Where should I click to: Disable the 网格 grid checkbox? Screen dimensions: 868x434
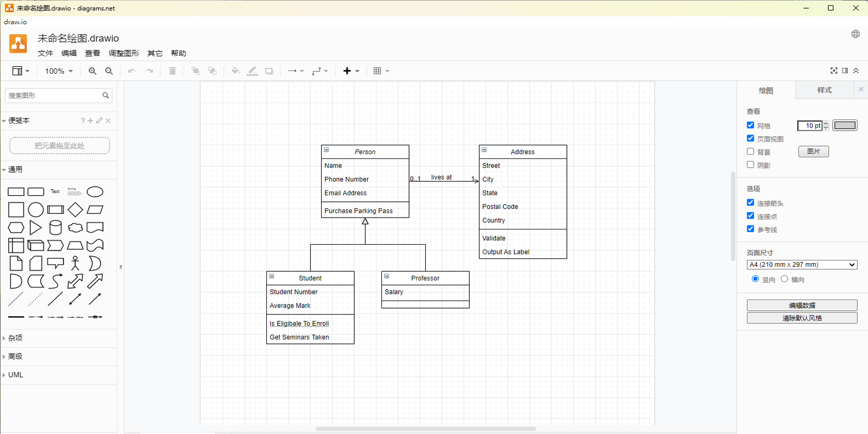click(x=750, y=125)
